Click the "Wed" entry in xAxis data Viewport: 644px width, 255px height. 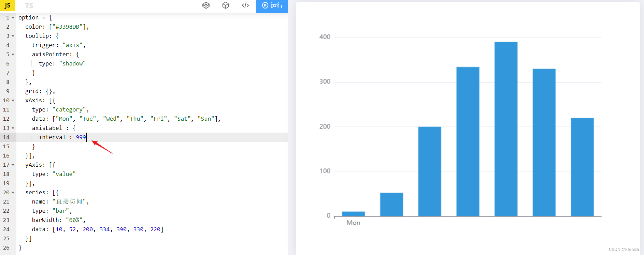(x=111, y=119)
